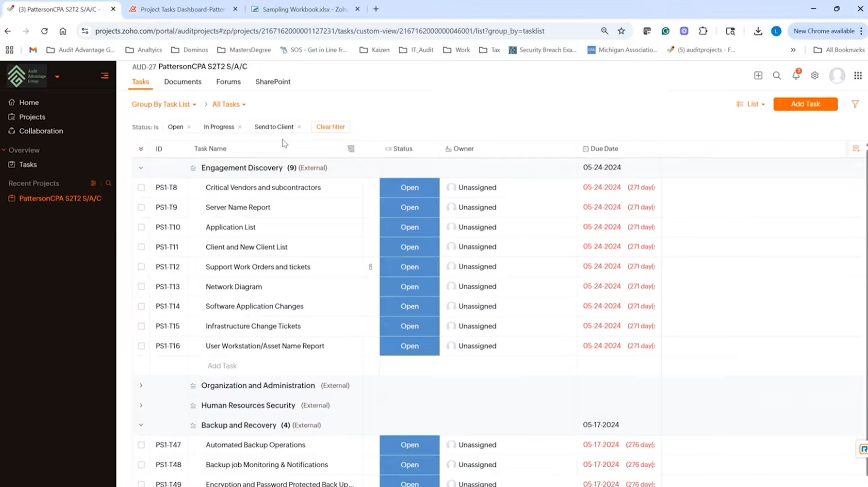Switch to the Documents tab

tap(183, 81)
